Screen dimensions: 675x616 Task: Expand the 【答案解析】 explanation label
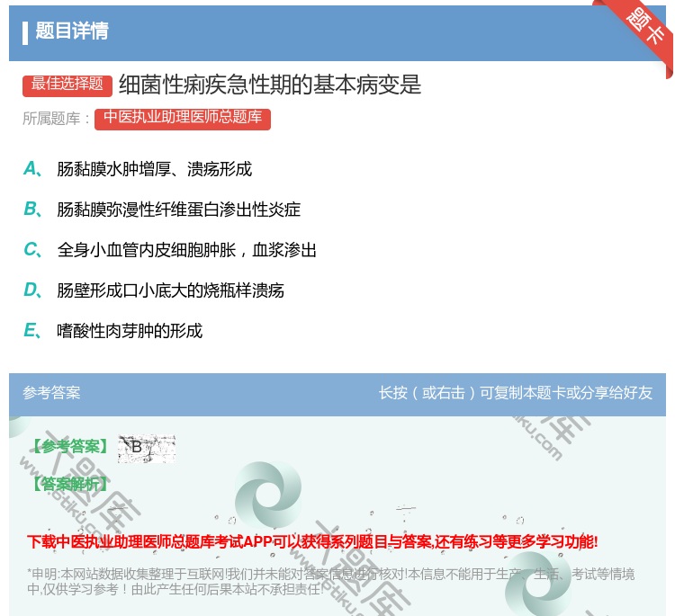(x=68, y=485)
